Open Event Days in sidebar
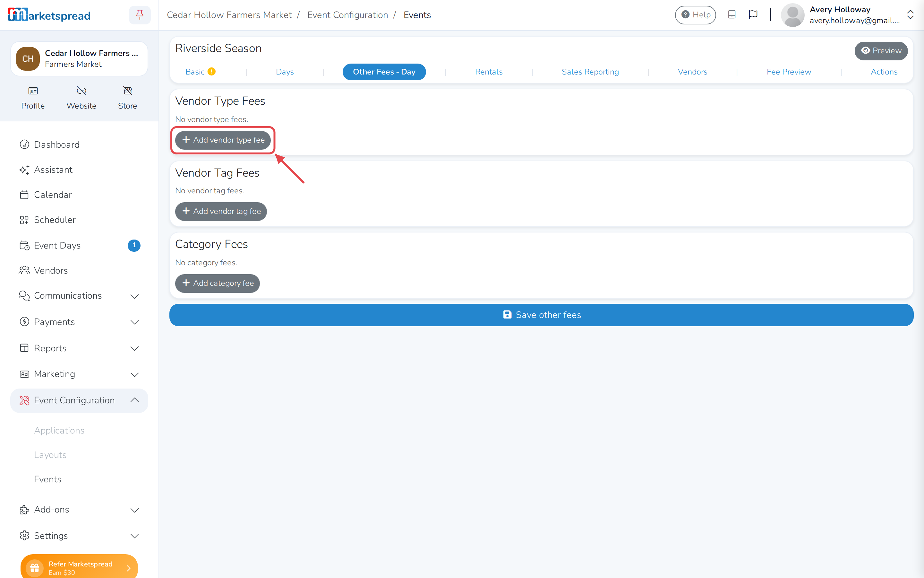 (79, 245)
